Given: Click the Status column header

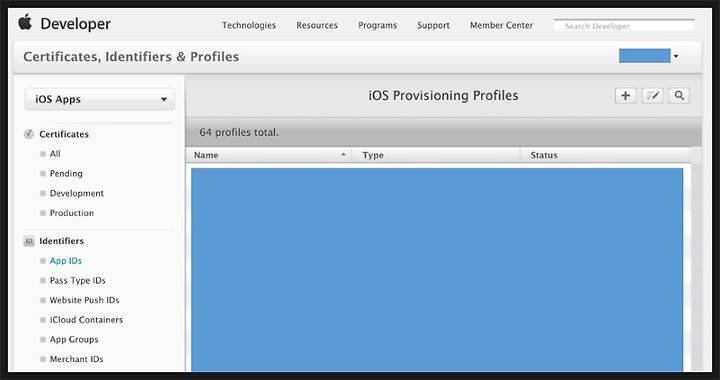Looking at the screenshot, I should click(605, 155).
